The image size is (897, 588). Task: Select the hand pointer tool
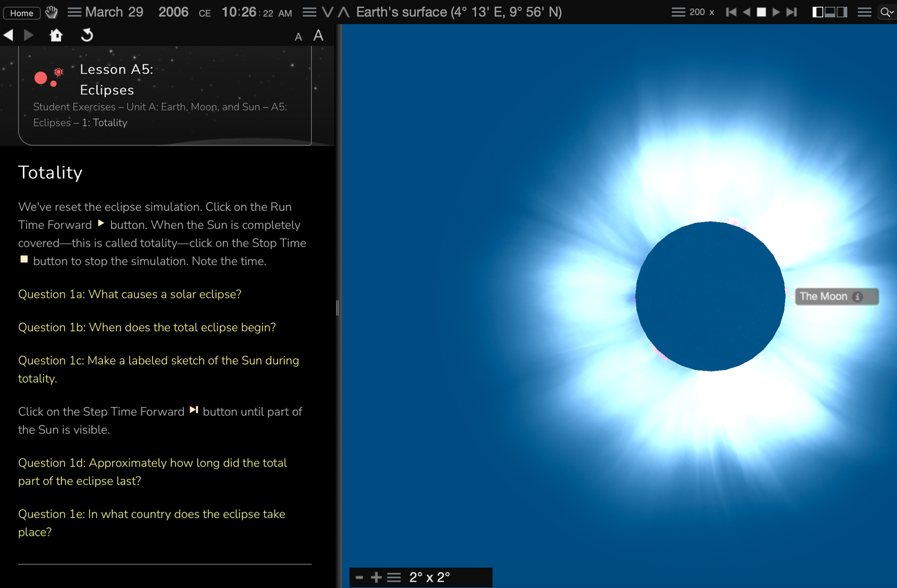[52, 12]
